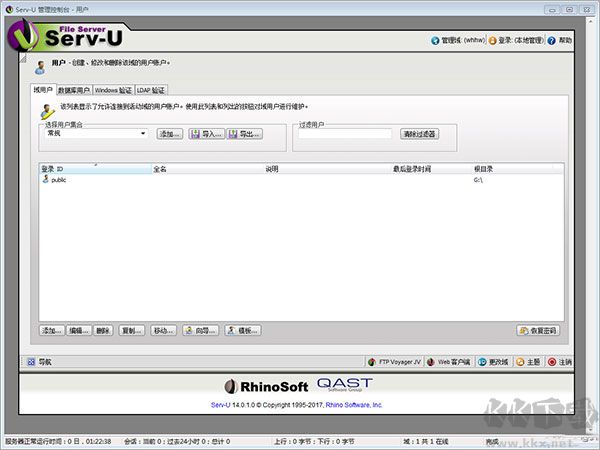This screenshot has width=600, height=450.
Task: Open the 帮助 help icon
Action: (x=551, y=41)
